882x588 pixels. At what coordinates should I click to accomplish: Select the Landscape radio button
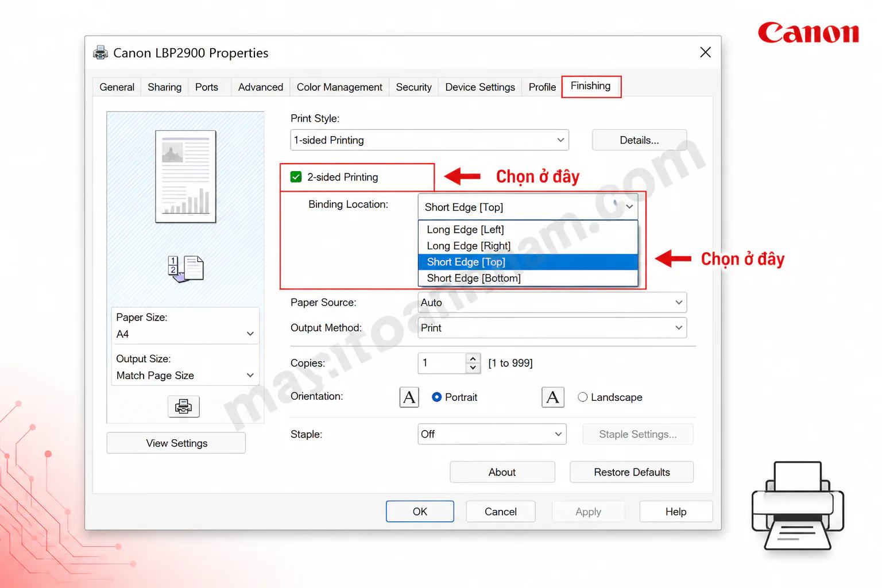(x=583, y=397)
